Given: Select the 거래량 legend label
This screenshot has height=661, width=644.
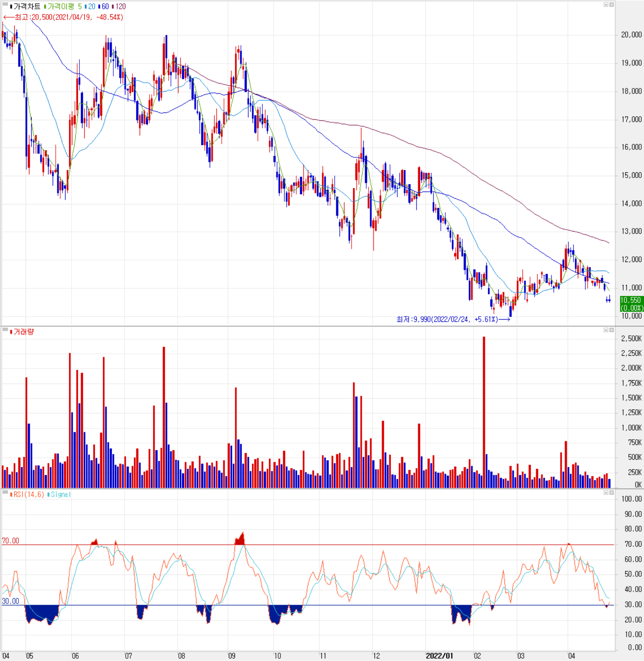Looking at the screenshot, I should (22, 332).
